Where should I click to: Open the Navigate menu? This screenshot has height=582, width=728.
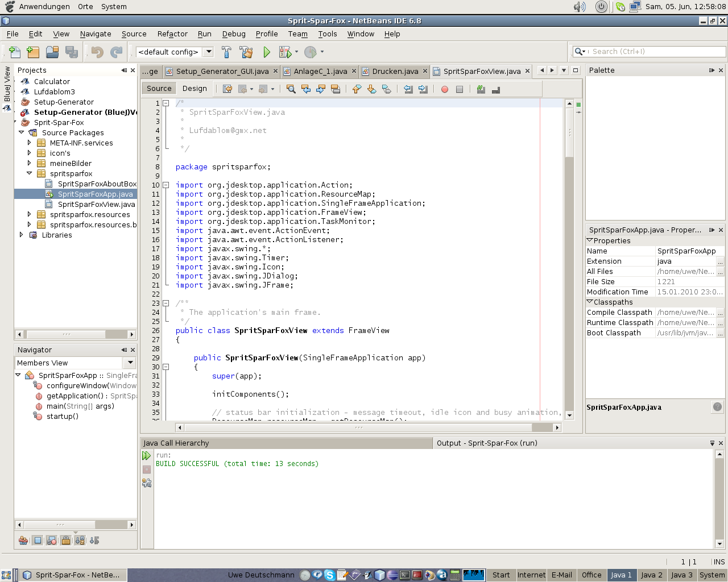click(x=96, y=34)
